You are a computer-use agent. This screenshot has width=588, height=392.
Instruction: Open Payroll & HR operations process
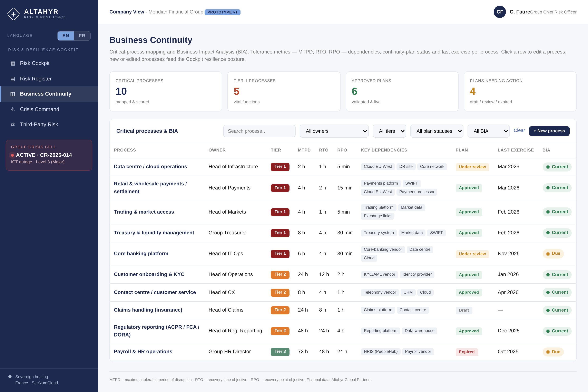pos(343,352)
